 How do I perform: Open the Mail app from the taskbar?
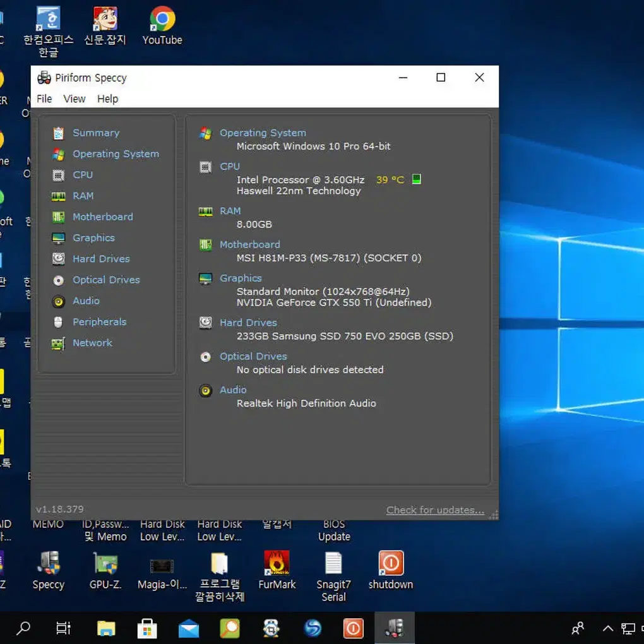[x=189, y=629]
